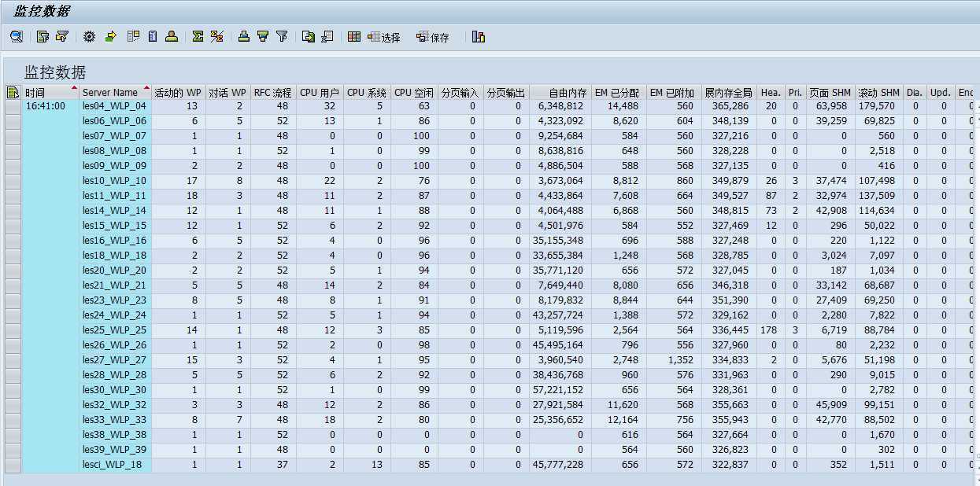
Task: Select the 展内存全局 column header
Action: click(729, 92)
